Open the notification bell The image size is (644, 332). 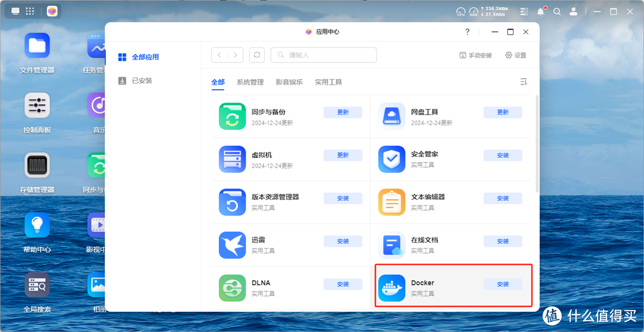coord(541,11)
